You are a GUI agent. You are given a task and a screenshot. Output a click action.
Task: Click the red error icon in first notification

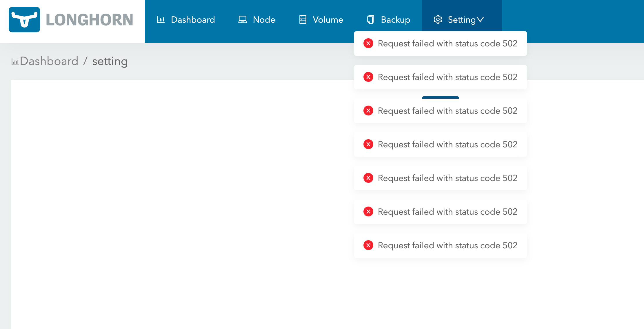coord(368,44)
